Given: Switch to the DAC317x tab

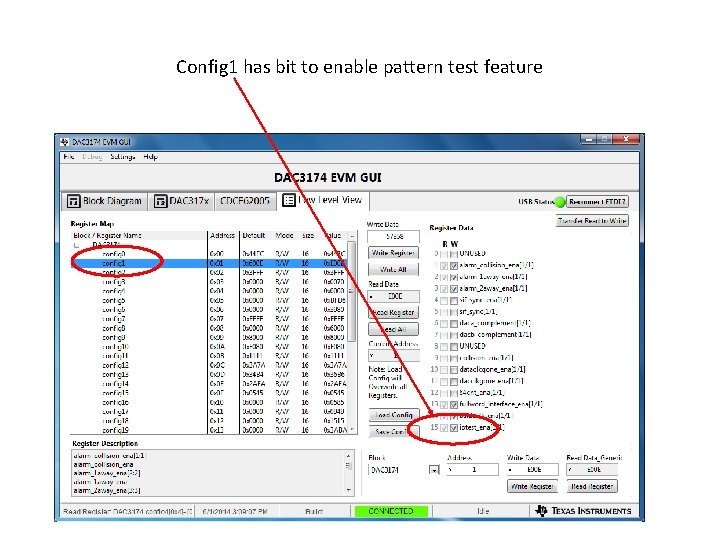Looking at the screenshot, I should click(182, 201).
